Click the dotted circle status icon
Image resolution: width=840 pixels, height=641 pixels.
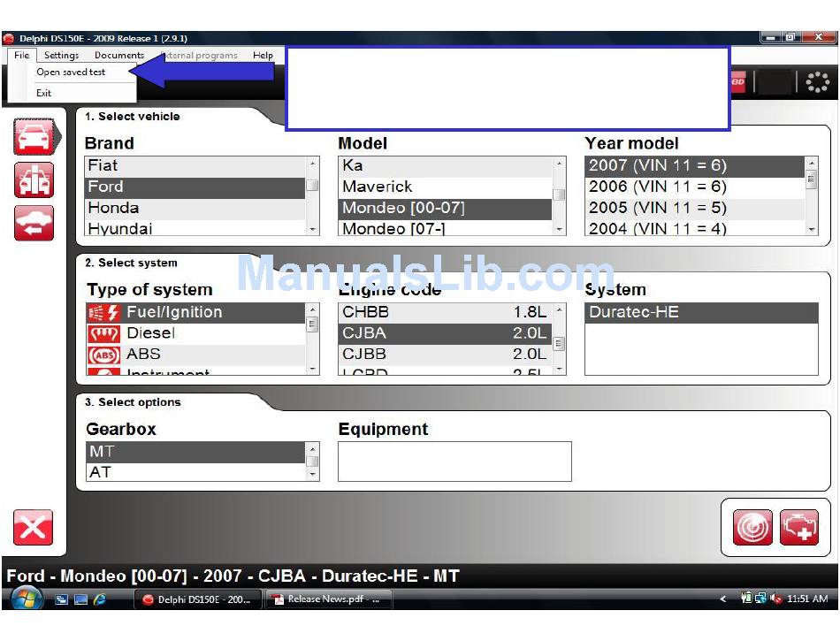coord(818,82)
